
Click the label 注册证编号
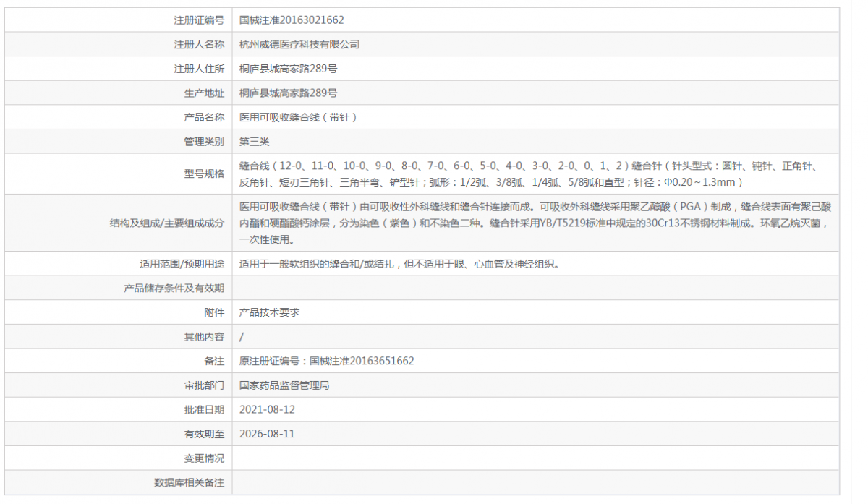click(200, 20)
